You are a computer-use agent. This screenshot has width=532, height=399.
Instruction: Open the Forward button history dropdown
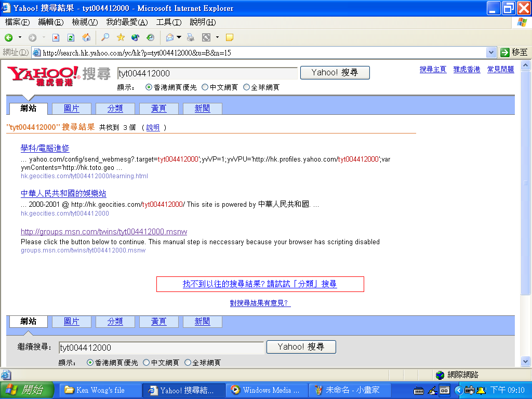pos(44,37)
